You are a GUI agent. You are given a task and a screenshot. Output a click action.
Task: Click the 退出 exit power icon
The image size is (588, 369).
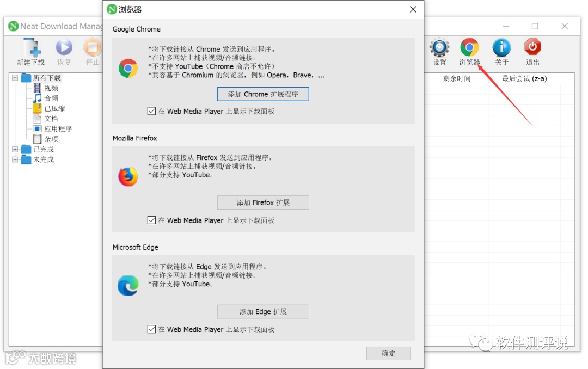coord(532,47)
